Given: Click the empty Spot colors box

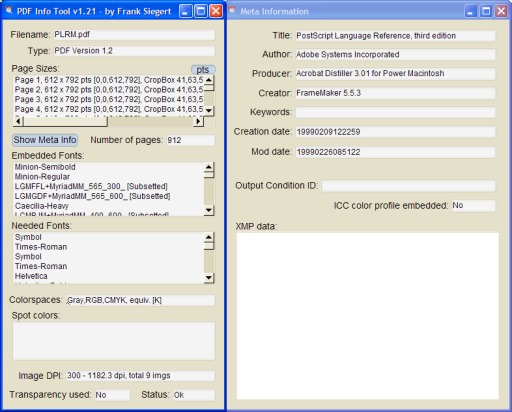Looking at the screenshot, I should click(114, 341).
